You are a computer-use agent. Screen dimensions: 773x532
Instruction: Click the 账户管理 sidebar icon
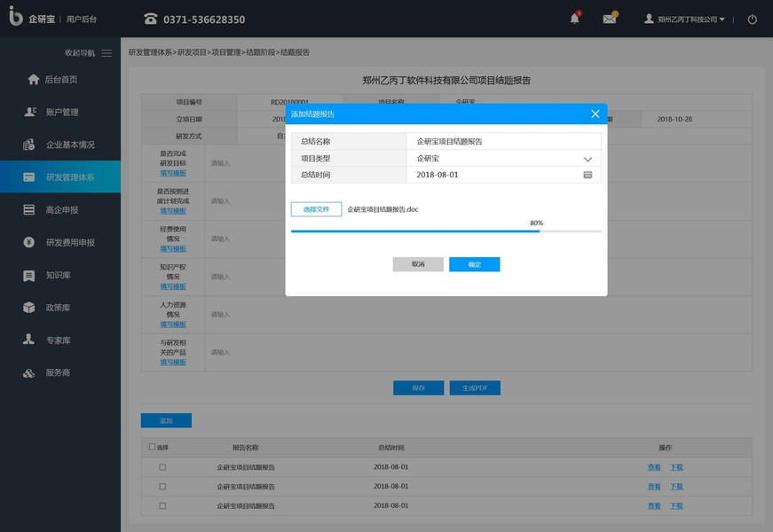(30, 112)
